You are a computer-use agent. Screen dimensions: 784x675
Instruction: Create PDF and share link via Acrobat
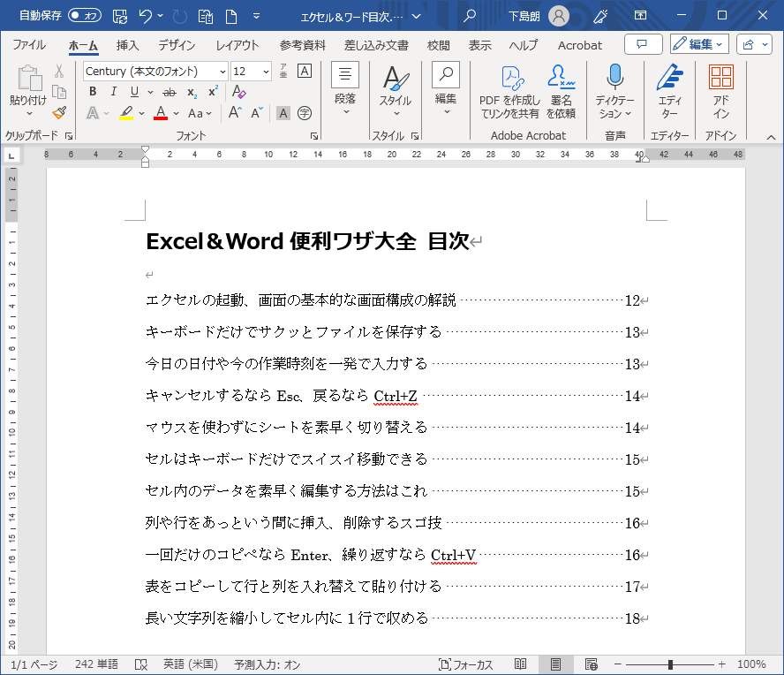(x=509, y=92)
